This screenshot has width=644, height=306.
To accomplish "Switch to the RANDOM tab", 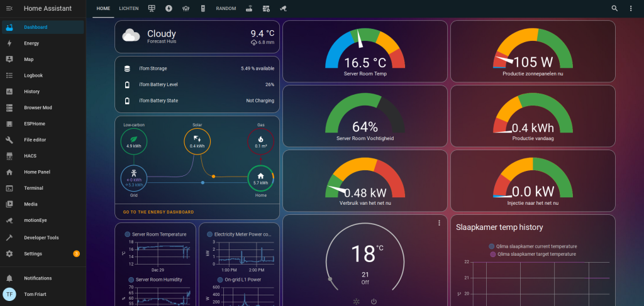I will click(x=226, y=9).
